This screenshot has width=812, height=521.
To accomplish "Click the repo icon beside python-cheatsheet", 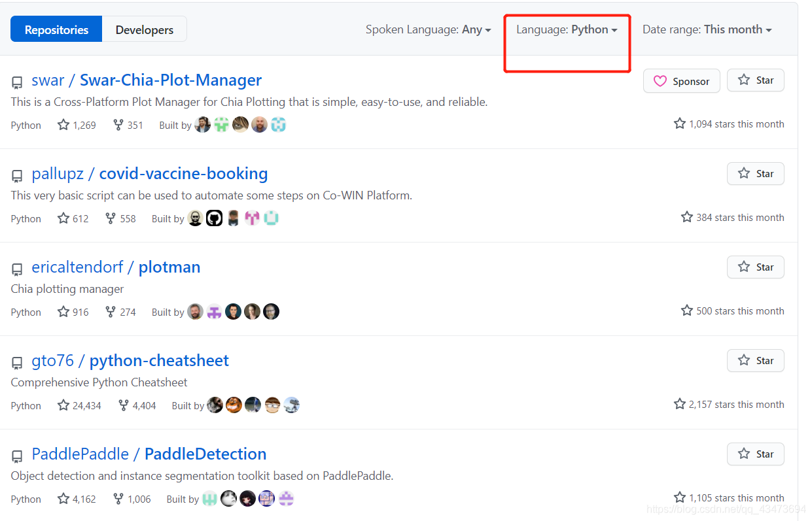I will 17,363.
